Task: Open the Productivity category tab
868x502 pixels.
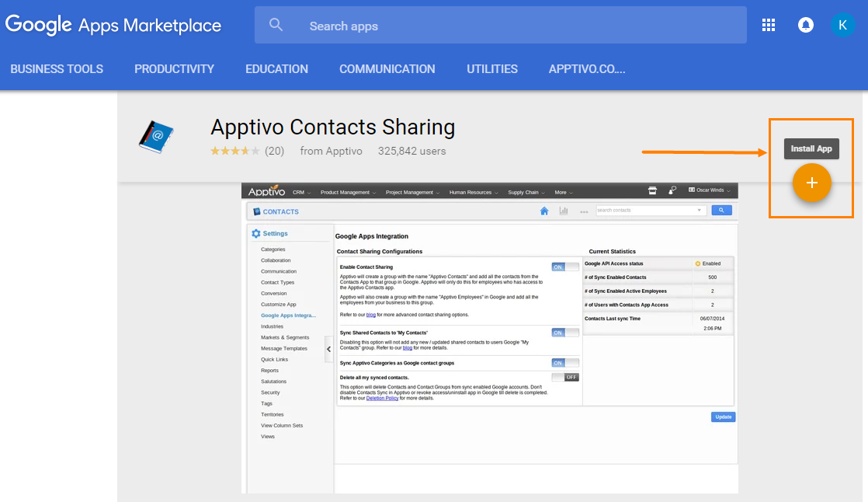Action: tap(174, 69)
